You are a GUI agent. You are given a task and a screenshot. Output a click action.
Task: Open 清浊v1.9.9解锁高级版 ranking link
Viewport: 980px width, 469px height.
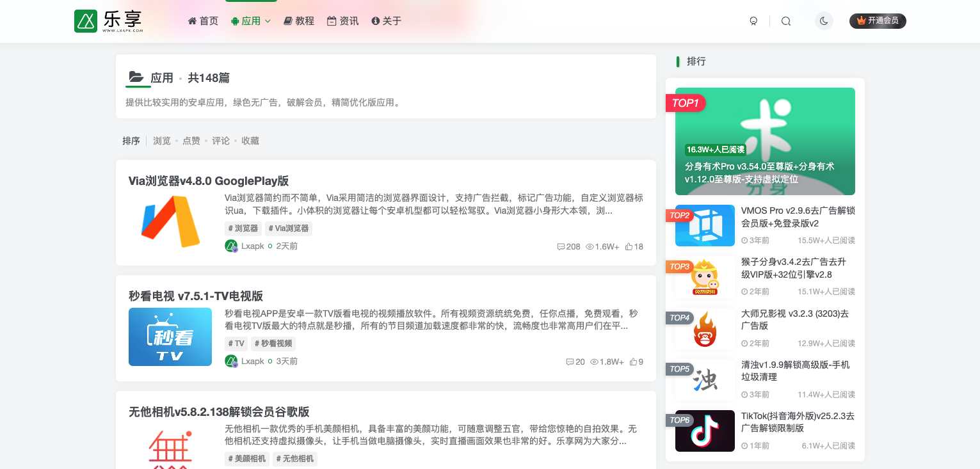796,371
